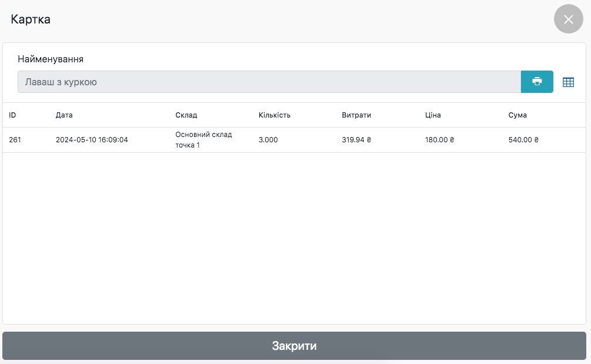Select the row ID cell 261
Screen dimensions: 591x364
[x=15, y=140]
